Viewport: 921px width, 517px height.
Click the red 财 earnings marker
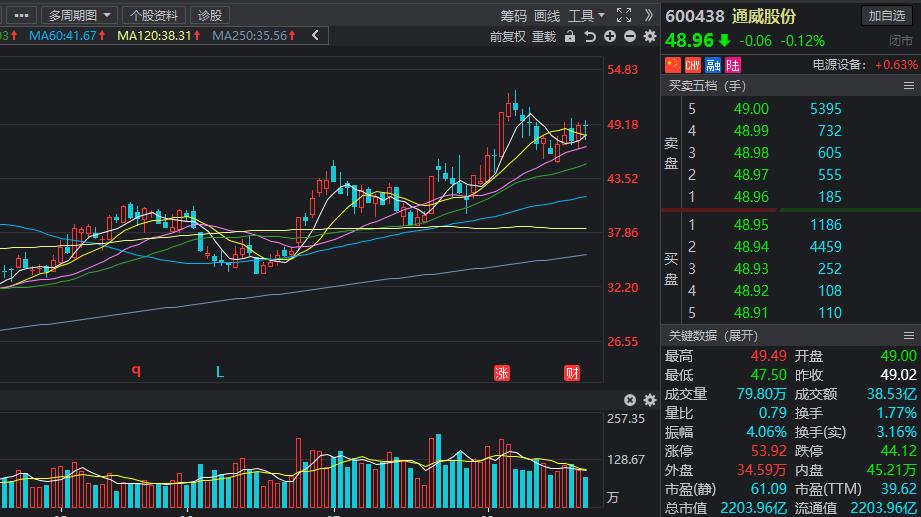572,373
